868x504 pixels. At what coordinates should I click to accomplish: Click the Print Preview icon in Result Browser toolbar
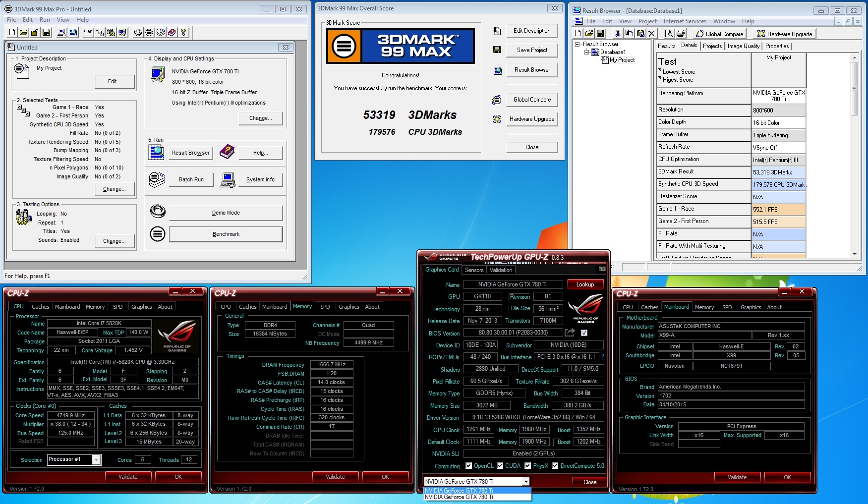point(669,34)
